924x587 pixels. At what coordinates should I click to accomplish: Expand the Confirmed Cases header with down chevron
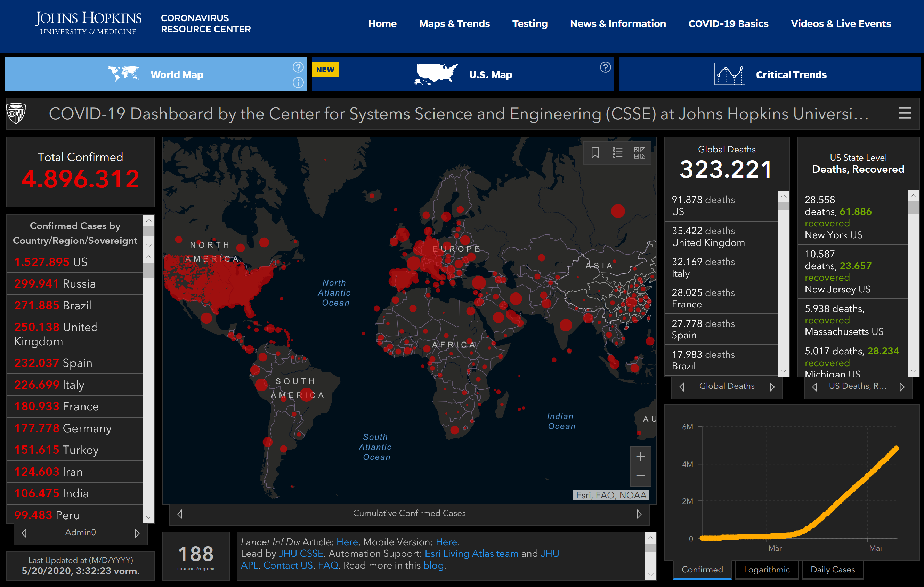tap(149, 246)
